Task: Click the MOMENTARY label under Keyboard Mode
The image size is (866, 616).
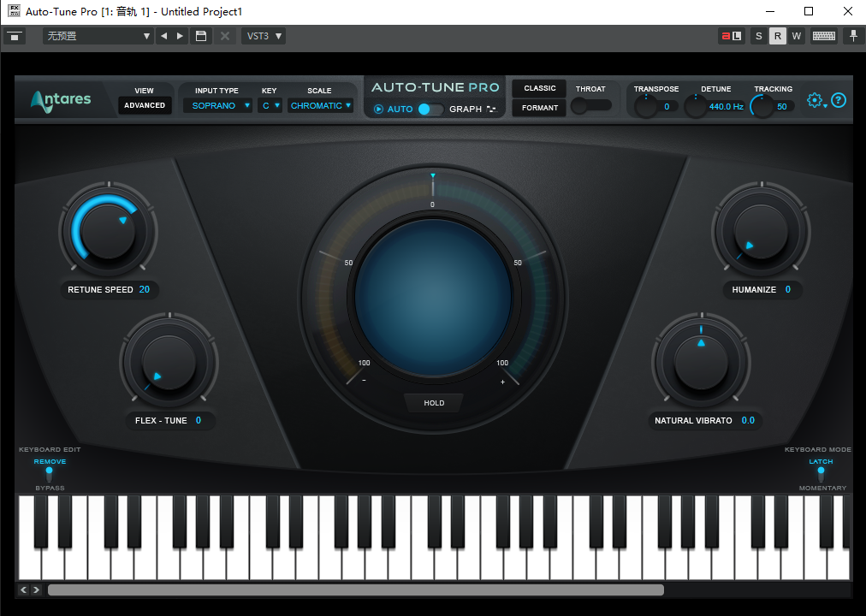Action: tap(822, 488)
